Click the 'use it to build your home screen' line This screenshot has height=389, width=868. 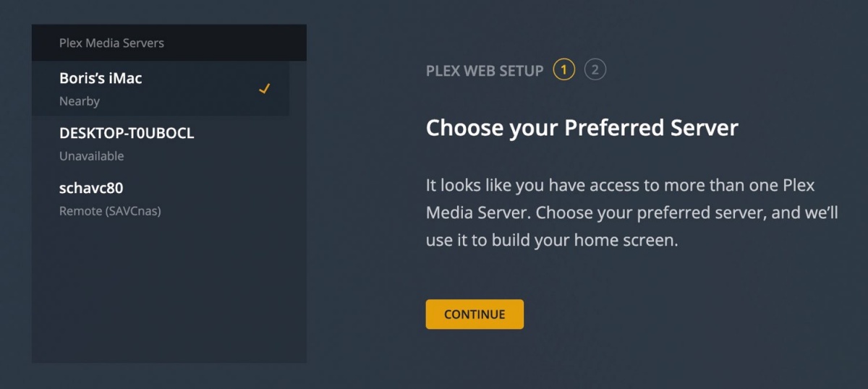[x=552, y=241]
